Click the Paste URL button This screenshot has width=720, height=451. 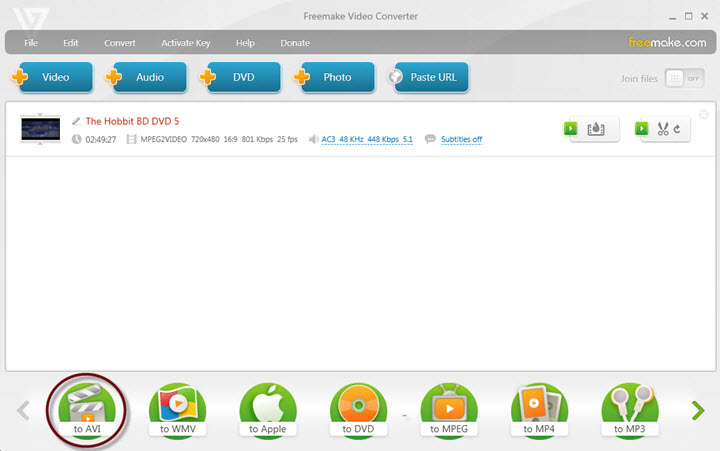[432, 77]
